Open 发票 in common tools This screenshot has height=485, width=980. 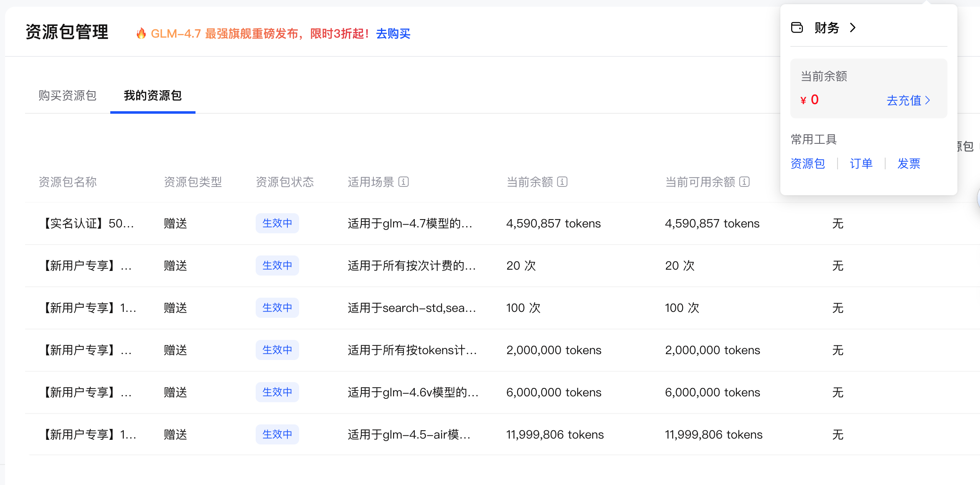pos(909,163)
